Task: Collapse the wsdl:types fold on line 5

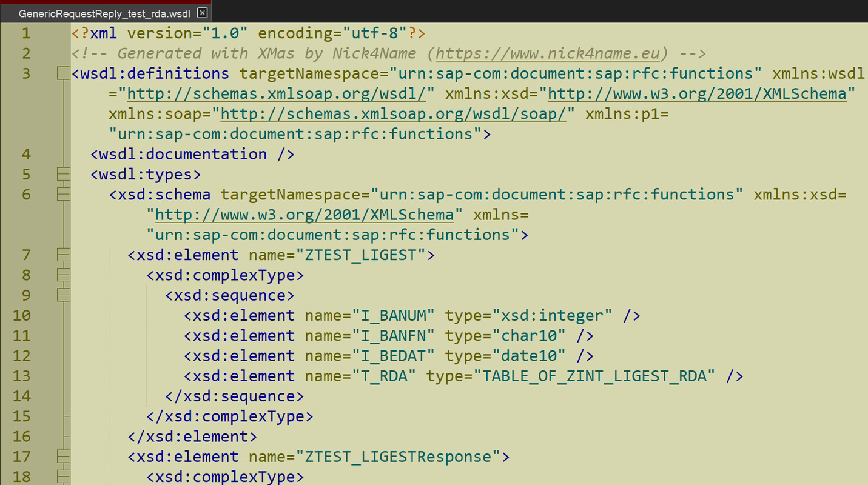Action: click(63, 174)
